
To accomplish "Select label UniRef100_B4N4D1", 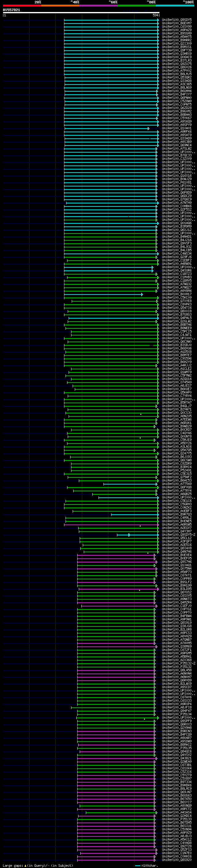I will click(177, 236).
